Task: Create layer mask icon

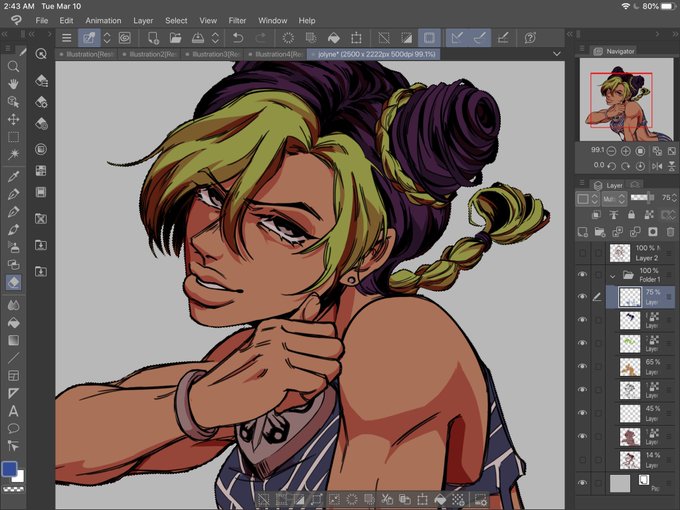Action: click(653, 232)
